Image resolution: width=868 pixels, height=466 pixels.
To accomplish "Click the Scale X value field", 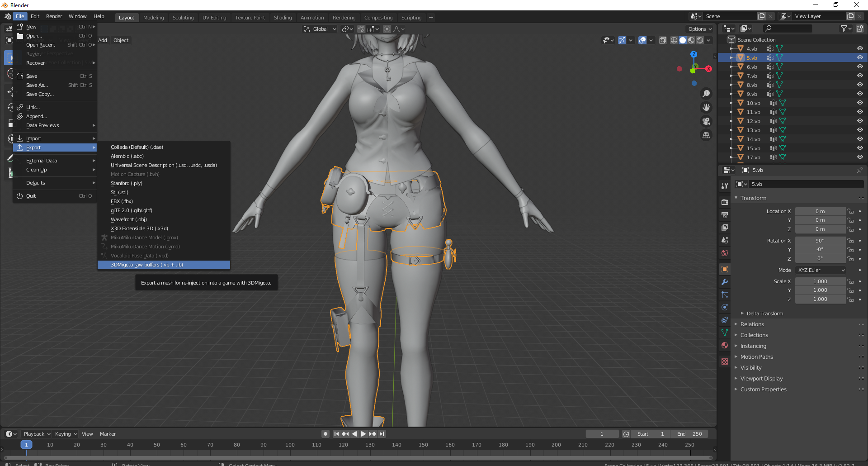I will coord(820,281).
